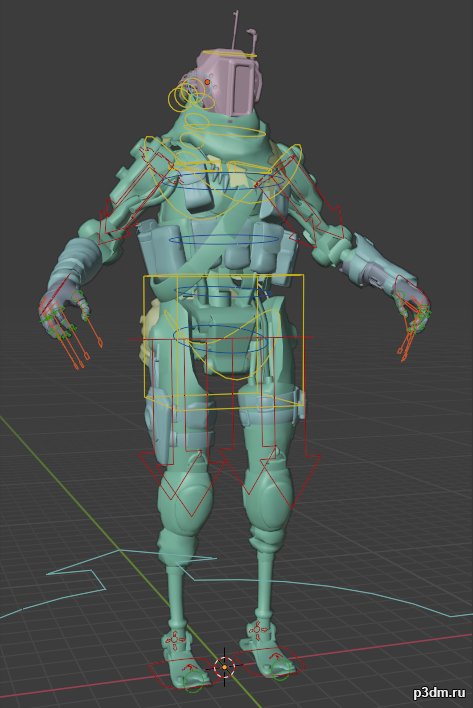Select the yellow square hips control box
The image size is (473, 708).
pos(223,336)
